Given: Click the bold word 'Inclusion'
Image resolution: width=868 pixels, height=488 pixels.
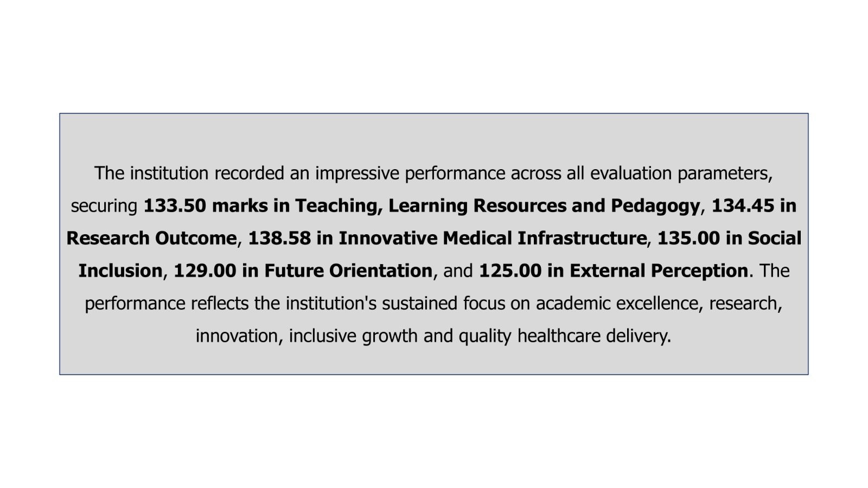Looking at the screenshot, I should click(120, 271).
